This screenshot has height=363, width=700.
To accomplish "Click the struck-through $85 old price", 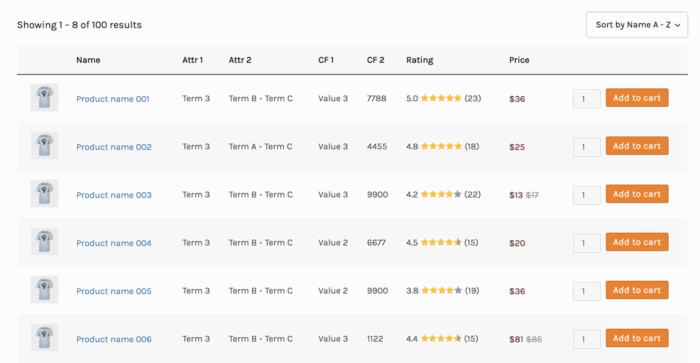I will 534,339.
